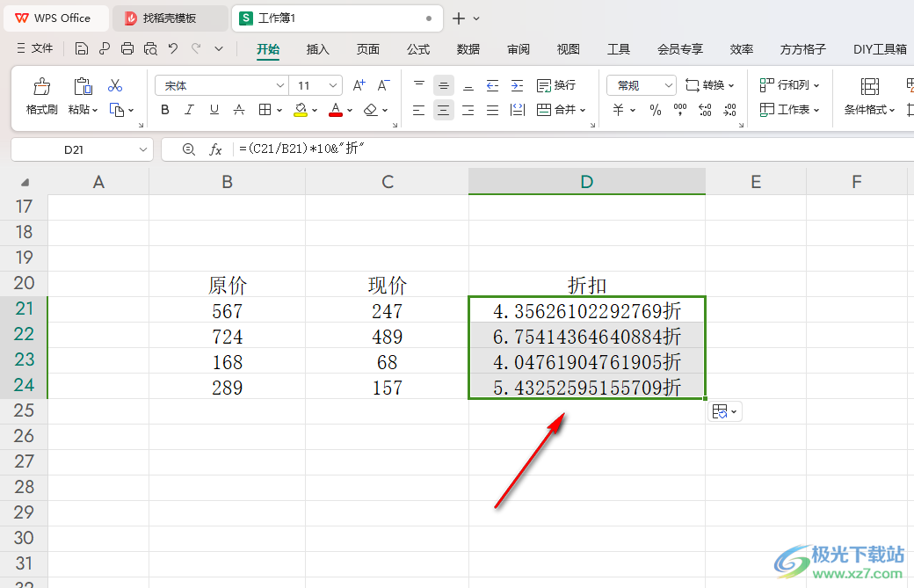Screen dimensions: 914x588
Task: Click the Justify alignment icon
Action: point(492,110)
